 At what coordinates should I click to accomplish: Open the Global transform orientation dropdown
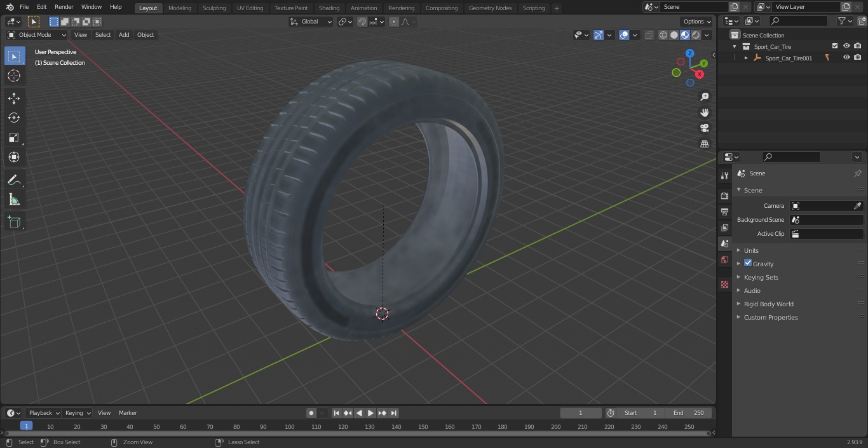click(311, 22)
